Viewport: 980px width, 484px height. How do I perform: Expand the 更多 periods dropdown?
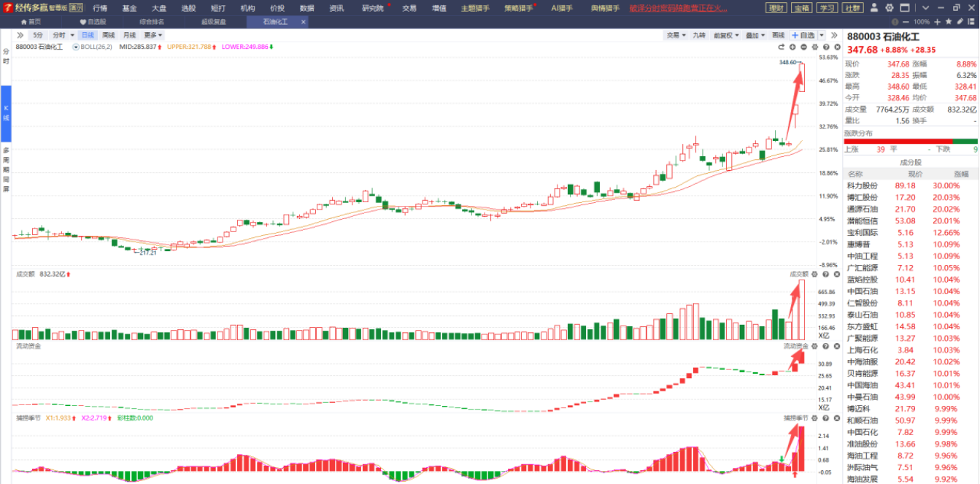(153, 35)
